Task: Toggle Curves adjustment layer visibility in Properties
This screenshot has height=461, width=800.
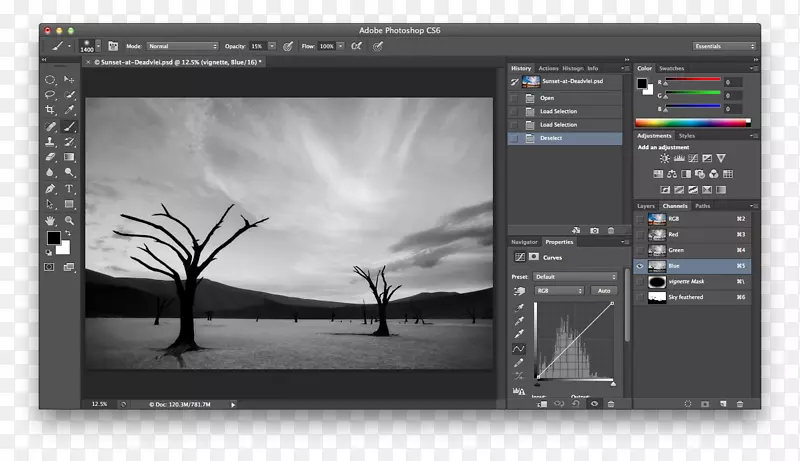Action: [594, 404]
